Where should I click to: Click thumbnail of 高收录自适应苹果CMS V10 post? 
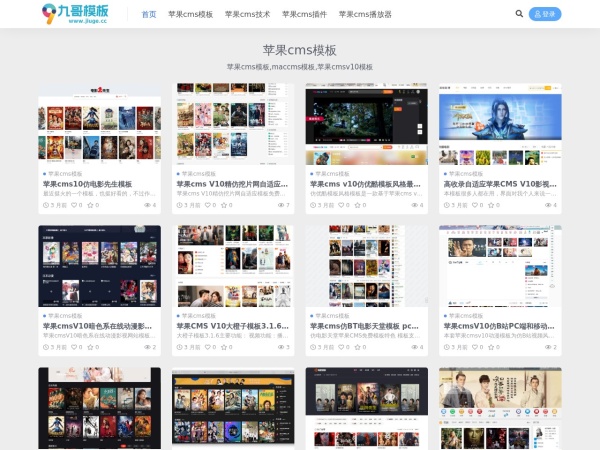tap(500, 124)
